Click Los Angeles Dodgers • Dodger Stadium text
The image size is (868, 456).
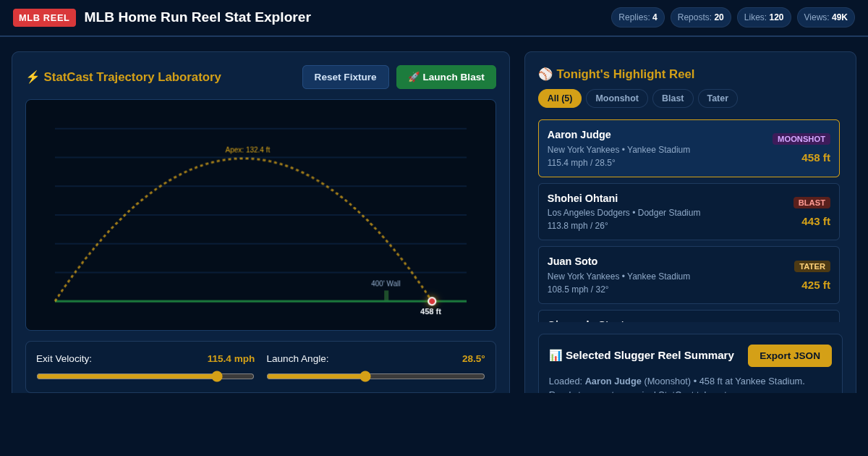tap(624, 213)
